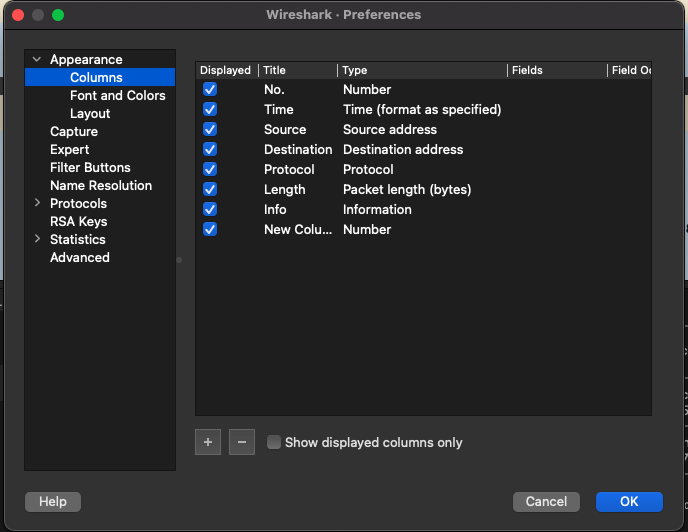Open Expert preferences
688x532 pixels.
(x=69, y=149)
